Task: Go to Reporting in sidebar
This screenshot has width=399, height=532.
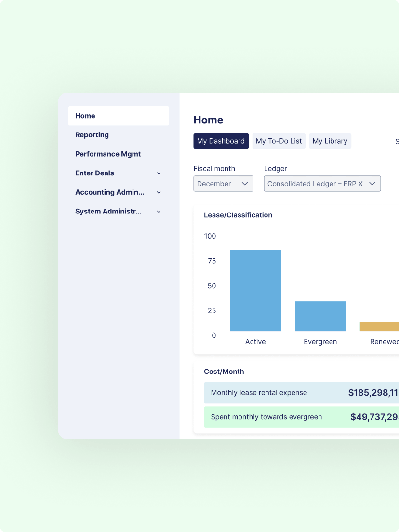Action: click(92, 135)
